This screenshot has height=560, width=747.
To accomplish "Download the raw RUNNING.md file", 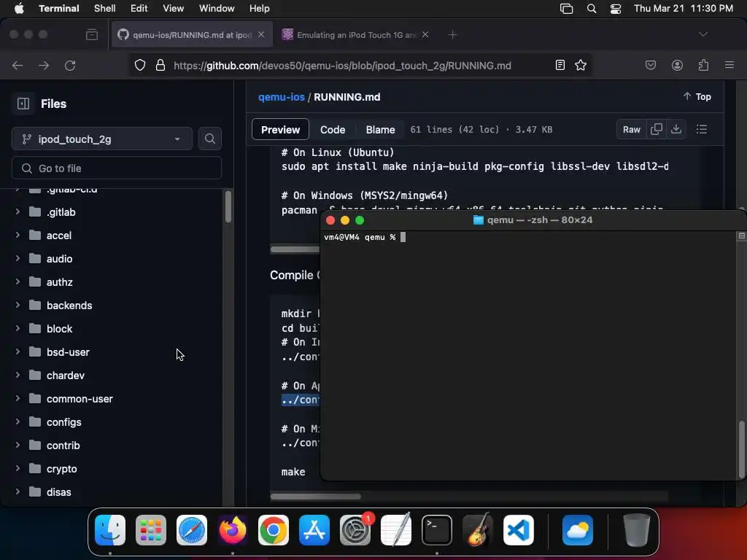I will [676, 129].
